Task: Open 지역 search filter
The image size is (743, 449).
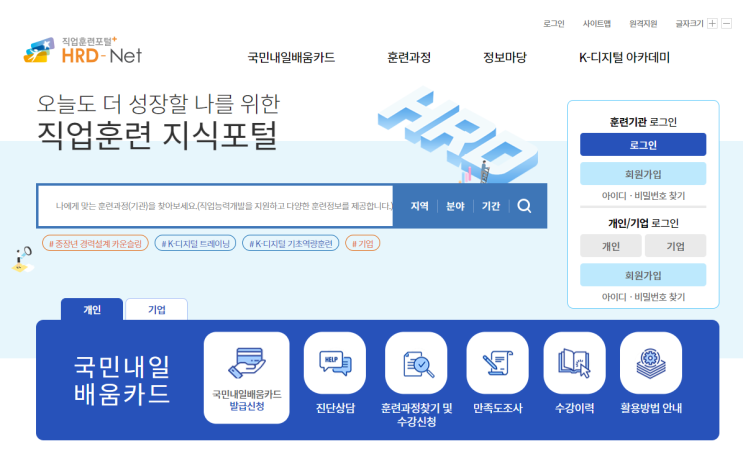Action: click(x=419, y=206)
